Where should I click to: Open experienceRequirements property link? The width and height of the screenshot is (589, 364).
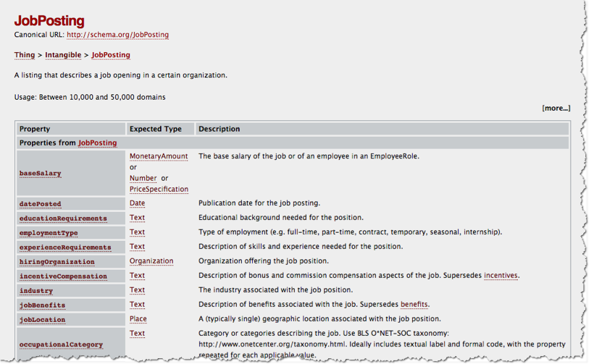(x=65, y=247)
